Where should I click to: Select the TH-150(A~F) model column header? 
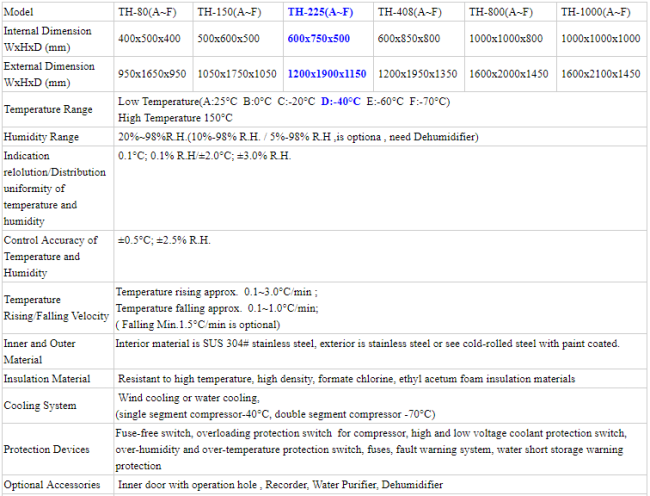(x=230, y=12)
